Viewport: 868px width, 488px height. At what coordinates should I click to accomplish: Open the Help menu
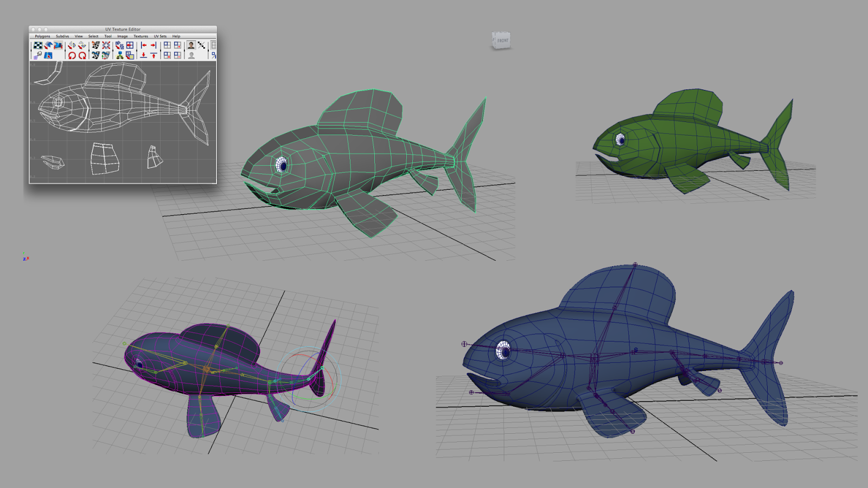176,36
